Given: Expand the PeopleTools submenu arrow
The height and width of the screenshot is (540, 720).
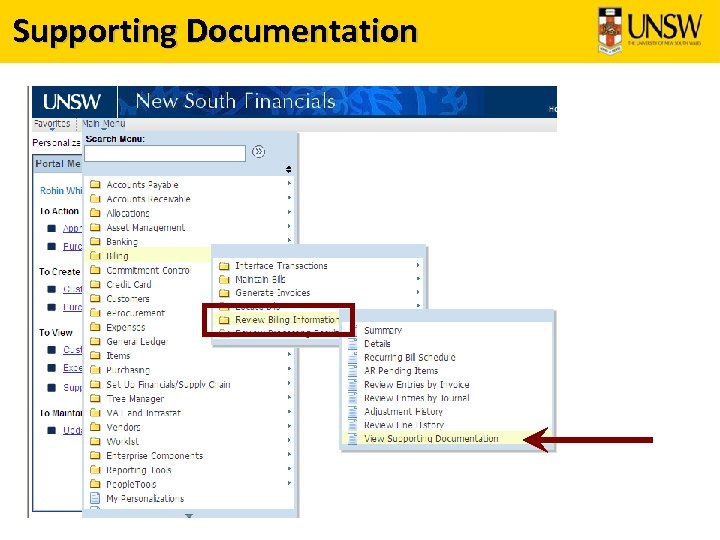Looking at the screenshot, I should click(x=289, y=483).
